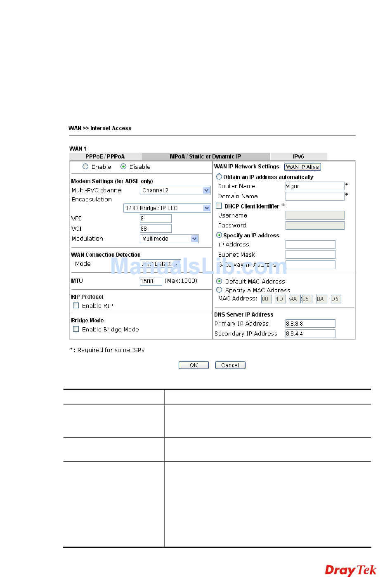Click the Password field
This screenshot has width=392, height=577.
point(315,225)
